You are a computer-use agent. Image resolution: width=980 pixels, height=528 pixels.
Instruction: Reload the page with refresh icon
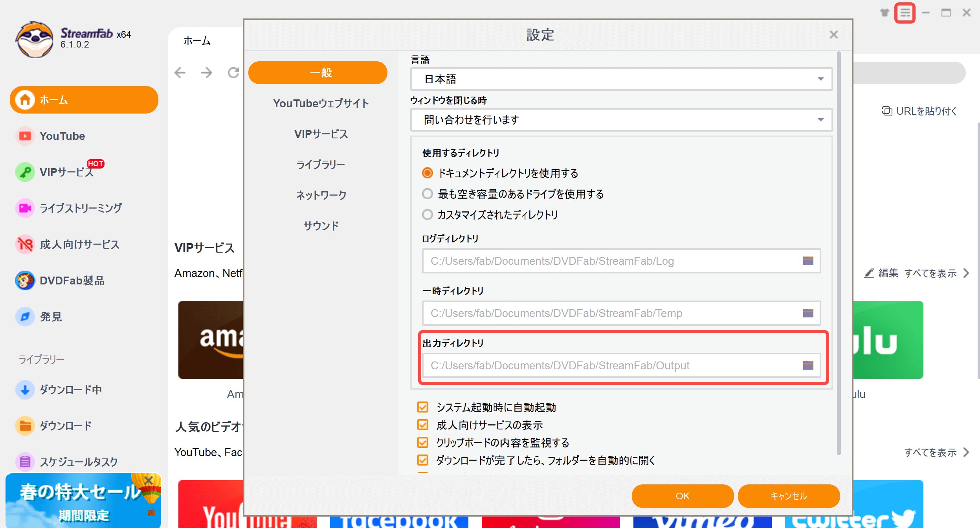(233, 73)
